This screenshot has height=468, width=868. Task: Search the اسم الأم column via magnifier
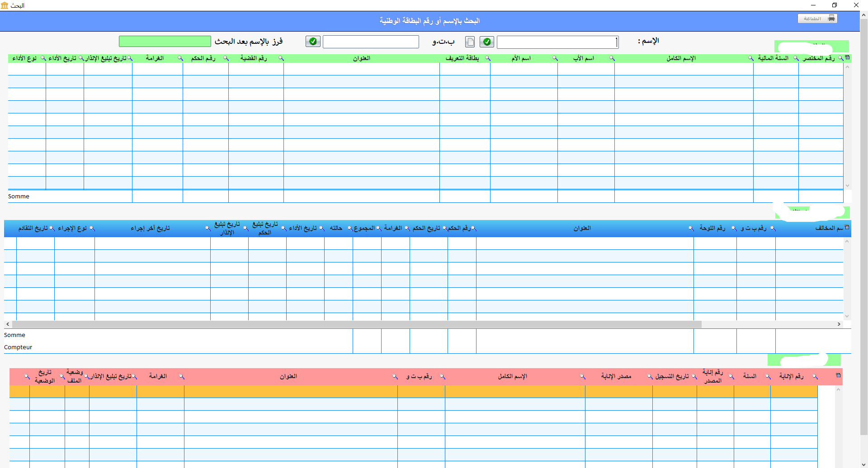point(555,58)
